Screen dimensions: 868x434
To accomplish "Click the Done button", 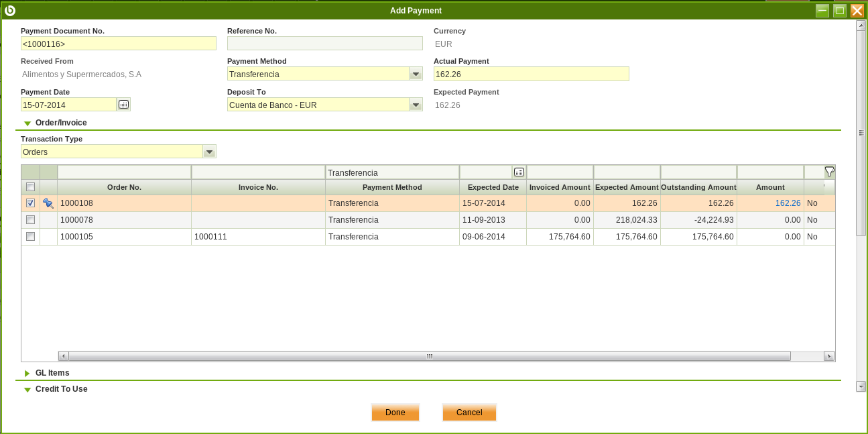I will [x=395, y=413].
